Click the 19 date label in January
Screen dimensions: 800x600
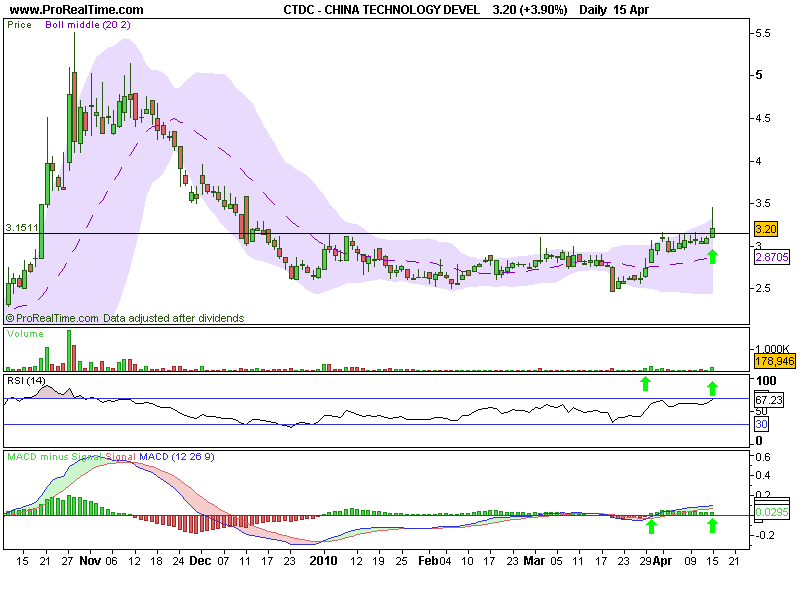click(378, 561)
